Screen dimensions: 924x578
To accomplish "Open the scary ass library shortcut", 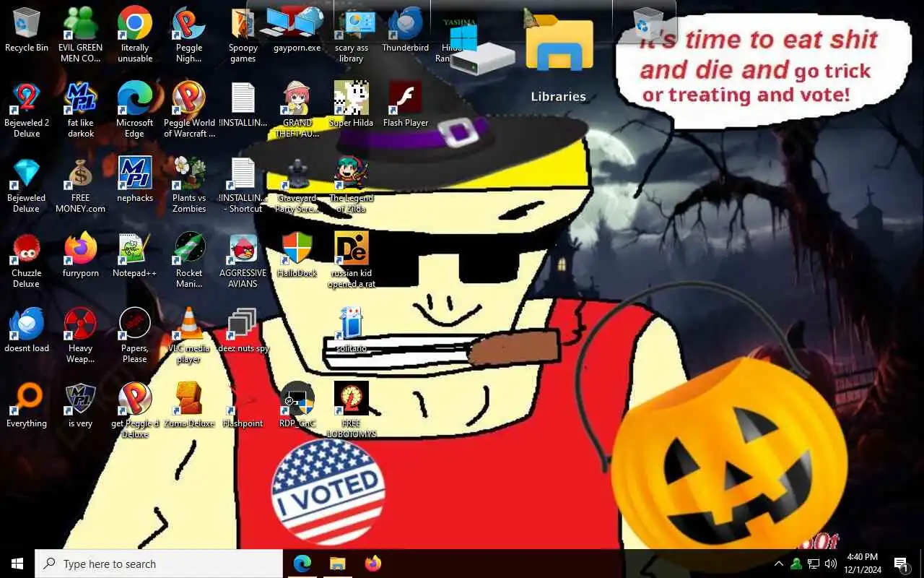I will click(352, 35).
